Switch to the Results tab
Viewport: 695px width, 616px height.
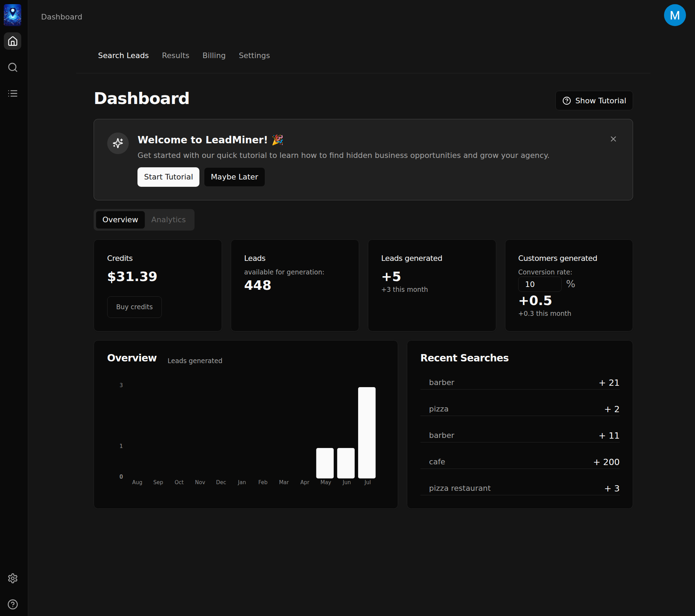tap(175, 55)
